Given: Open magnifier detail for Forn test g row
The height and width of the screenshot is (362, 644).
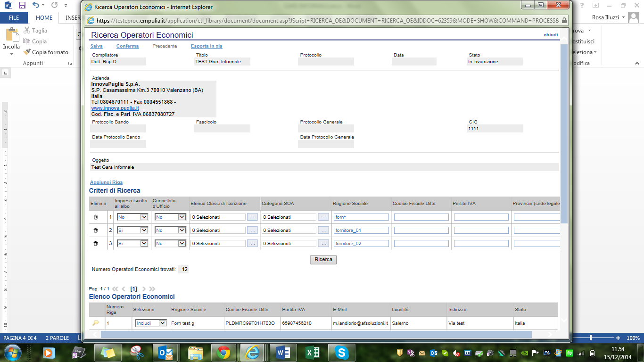Looking at the screenshot, I should coord(96,323).
